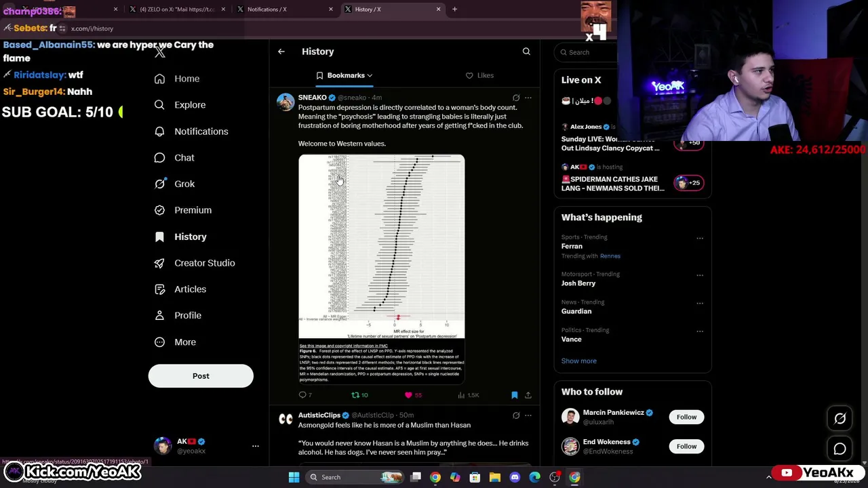The width and height of the screenshot is (868, 488).
Task: Open the Rennes trending link
Action: (x=610, y=256)
